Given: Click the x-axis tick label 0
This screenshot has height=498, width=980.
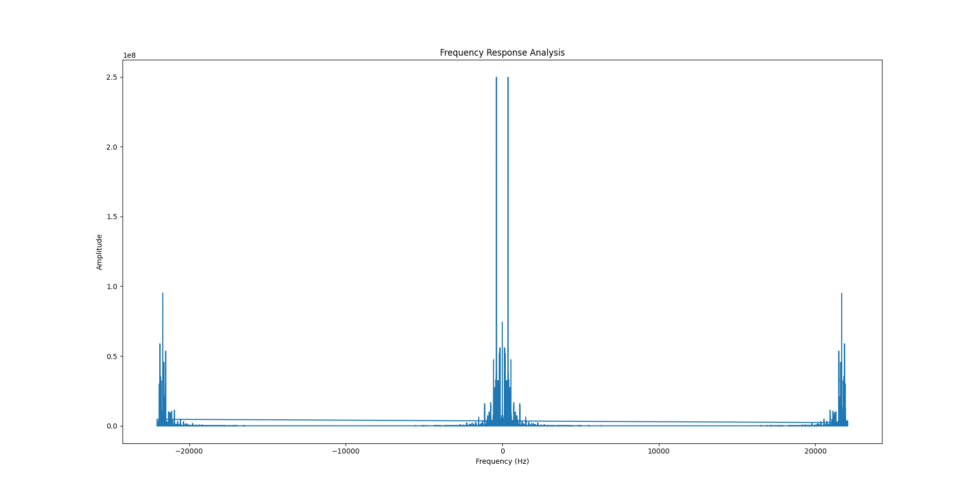Looking at the screenshot, I should (x=502, y=451).
